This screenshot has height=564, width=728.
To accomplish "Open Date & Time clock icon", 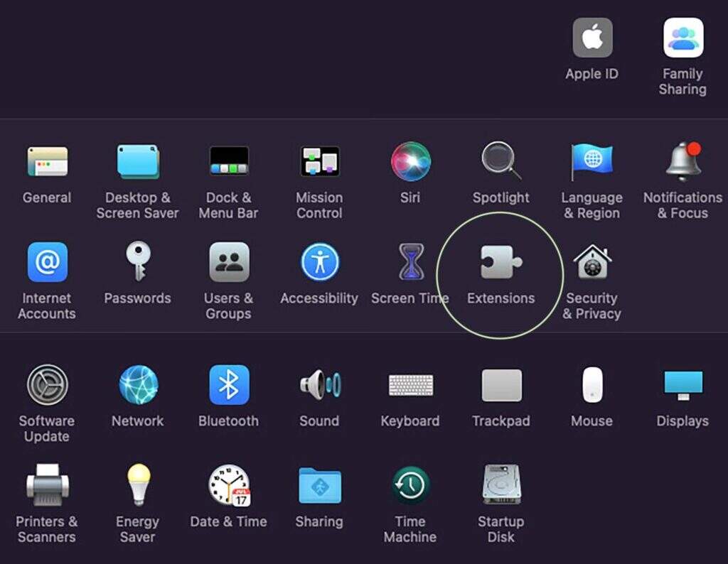I will tap(230, 485).
